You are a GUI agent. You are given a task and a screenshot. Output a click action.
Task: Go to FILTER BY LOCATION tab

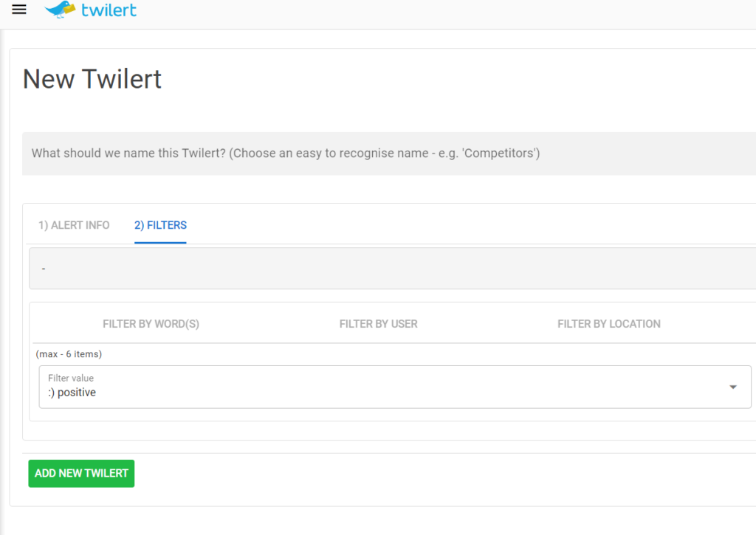click(608, 323)
